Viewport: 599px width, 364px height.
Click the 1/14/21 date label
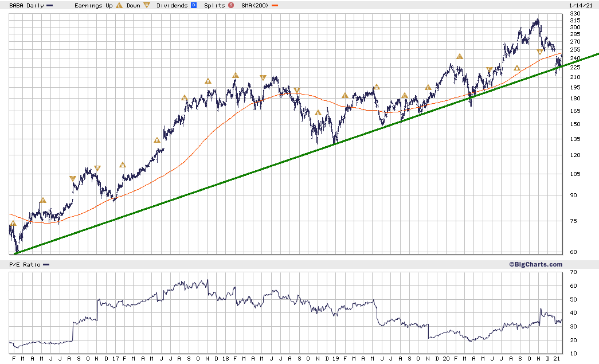pos(581,5)
